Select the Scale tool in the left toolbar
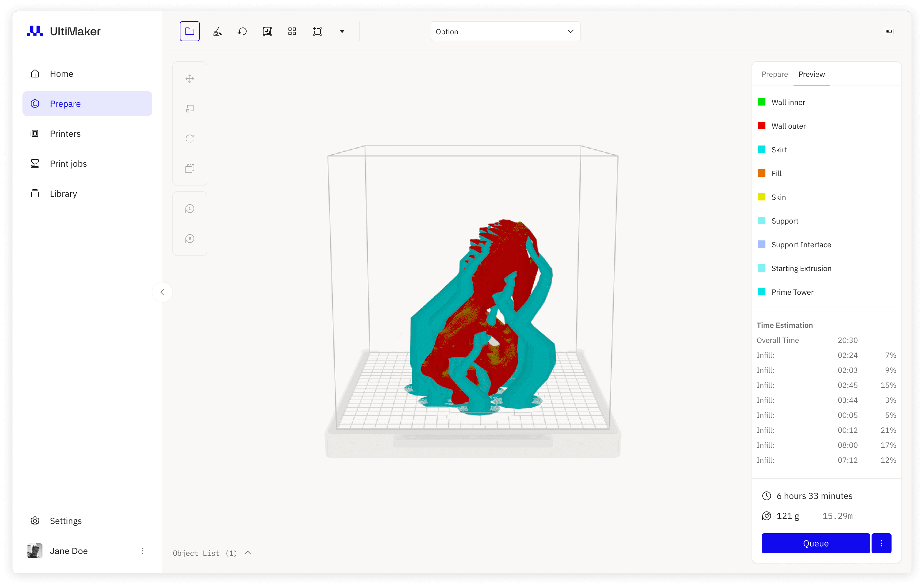The width and height of the screenshot is (924, 587). pos(189,109)
